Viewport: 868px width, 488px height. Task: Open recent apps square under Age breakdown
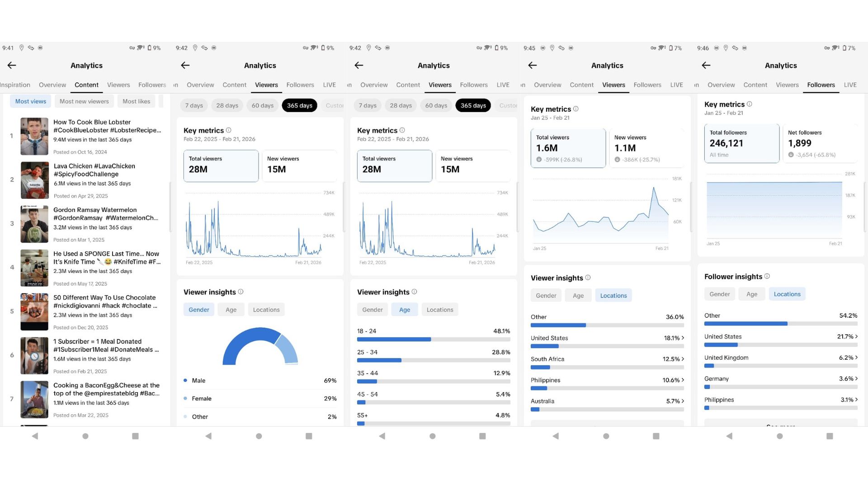point(482,436)
